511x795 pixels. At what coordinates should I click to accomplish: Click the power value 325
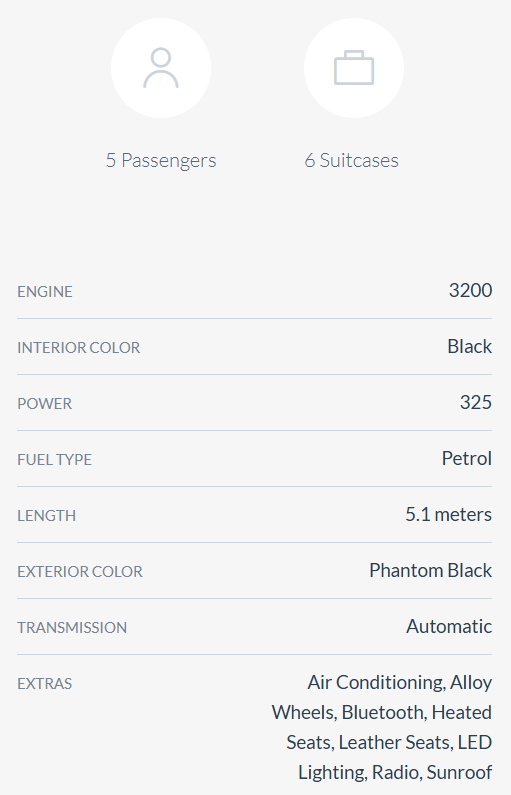(x=476, y=402)
